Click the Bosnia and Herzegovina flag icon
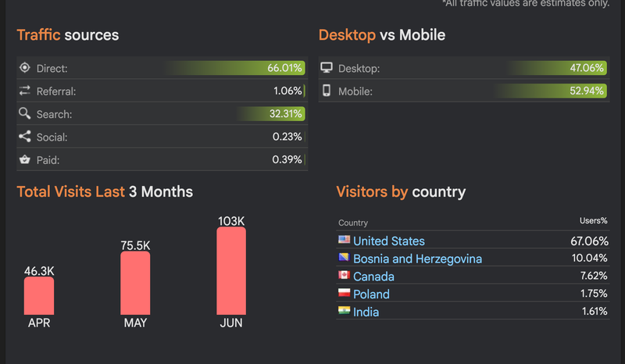625x364 pixels. [x=344, y=258]
